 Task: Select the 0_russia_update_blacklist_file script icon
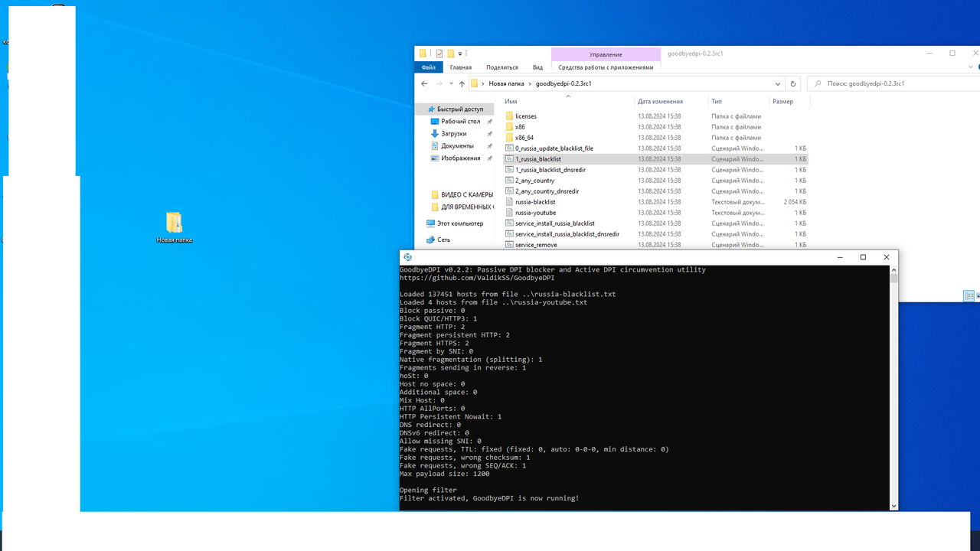click(x=509, y=148)
